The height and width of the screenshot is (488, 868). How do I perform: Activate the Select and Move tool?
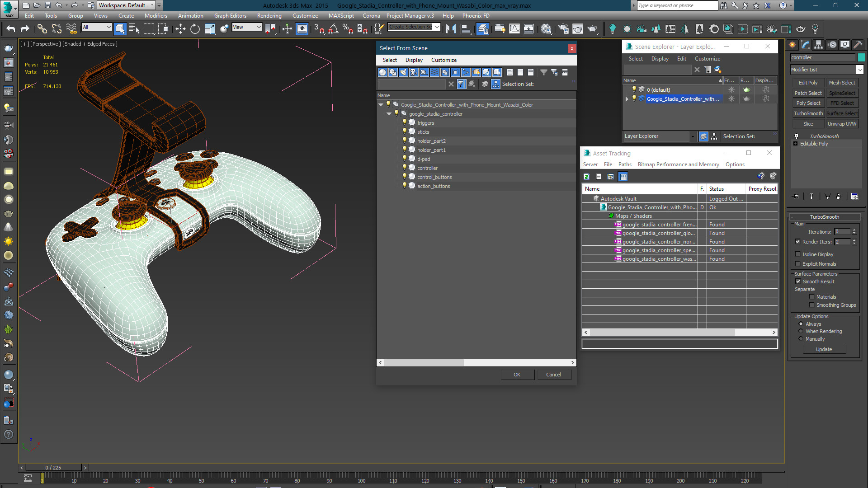[x=180, y=29]
